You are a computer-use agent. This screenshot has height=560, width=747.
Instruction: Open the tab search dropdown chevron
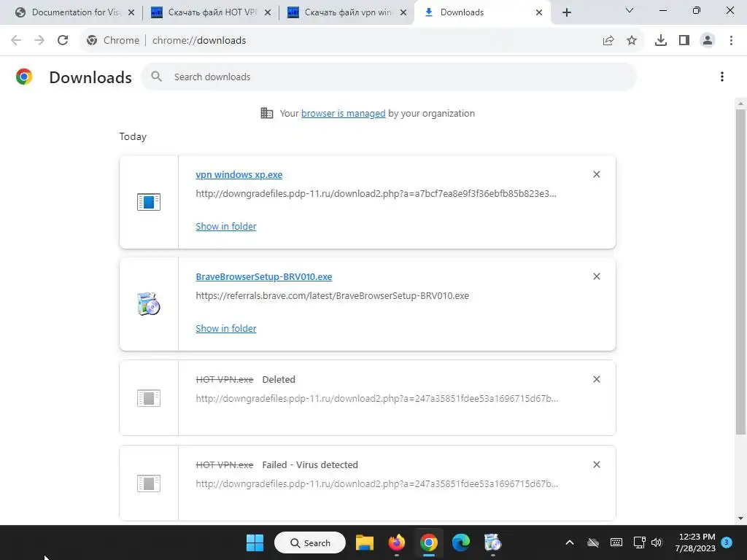[x=630, y=10]
